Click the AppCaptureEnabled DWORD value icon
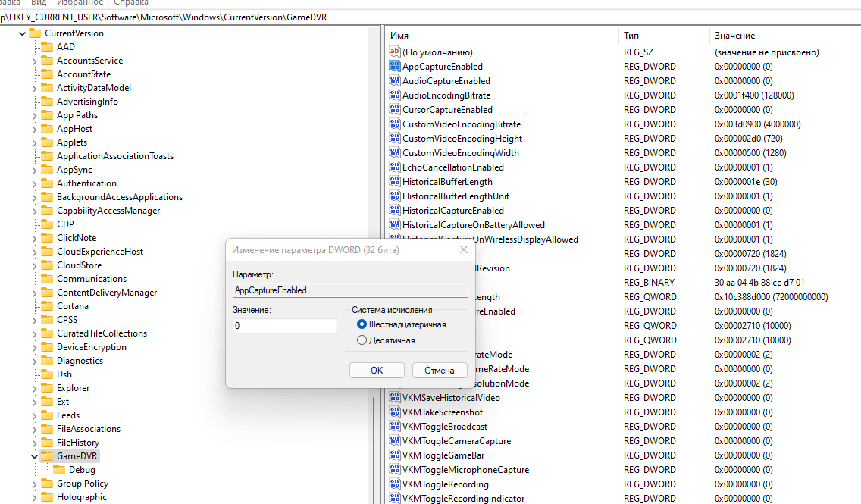 pos(394,66)
